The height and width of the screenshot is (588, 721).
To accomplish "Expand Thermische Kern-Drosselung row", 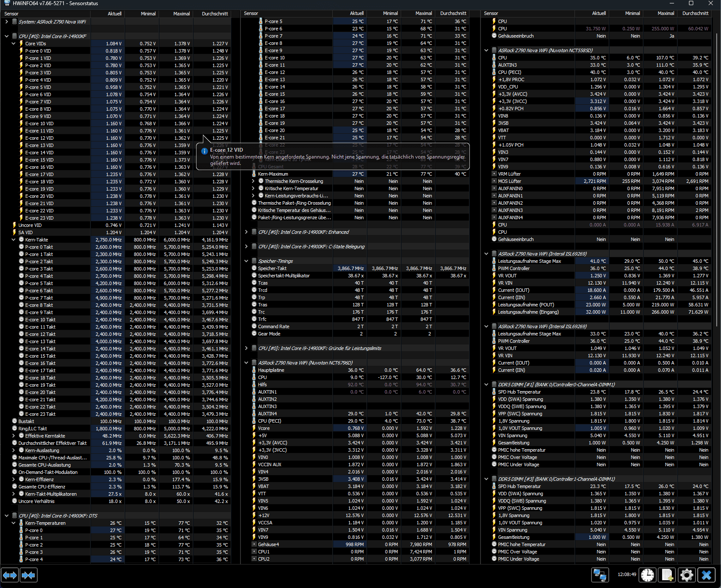I will 253,181.
